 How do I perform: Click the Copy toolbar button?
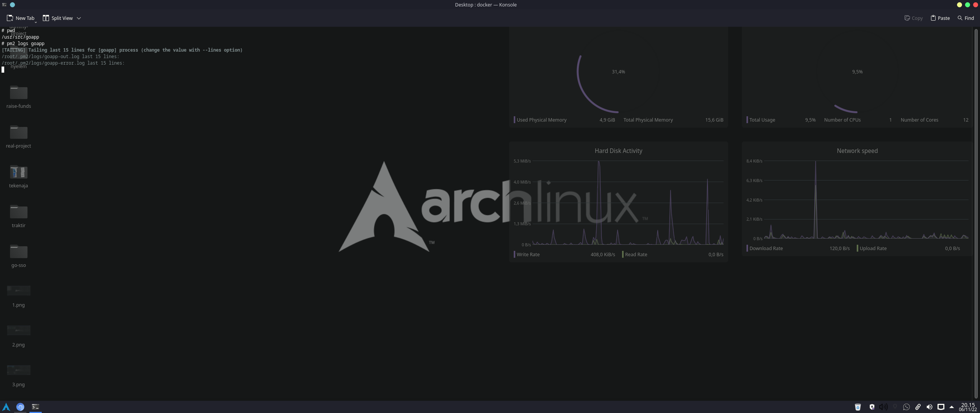tap(913, 18)
